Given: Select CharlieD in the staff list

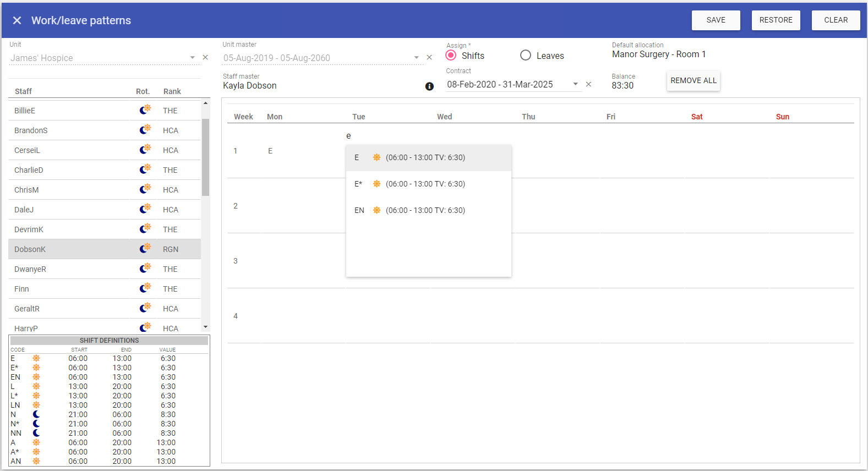Looking at the screenshot, I should coord(29,170).
